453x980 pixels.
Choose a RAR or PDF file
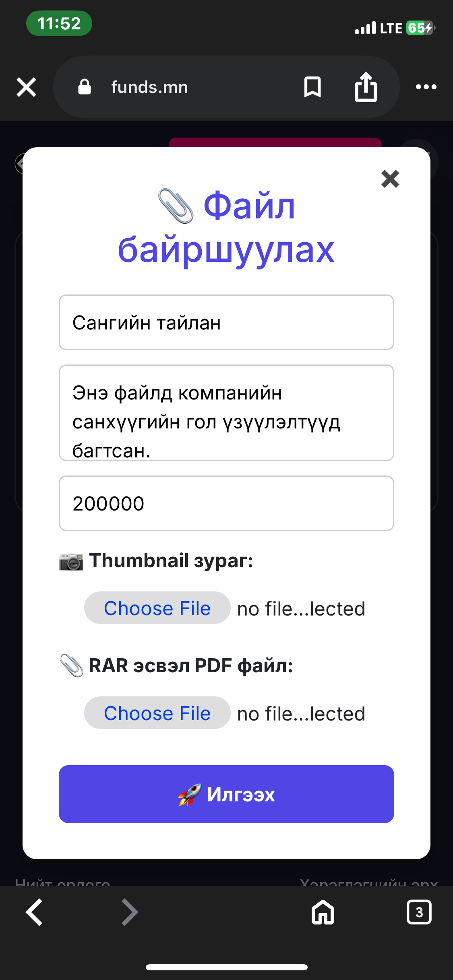157,713
